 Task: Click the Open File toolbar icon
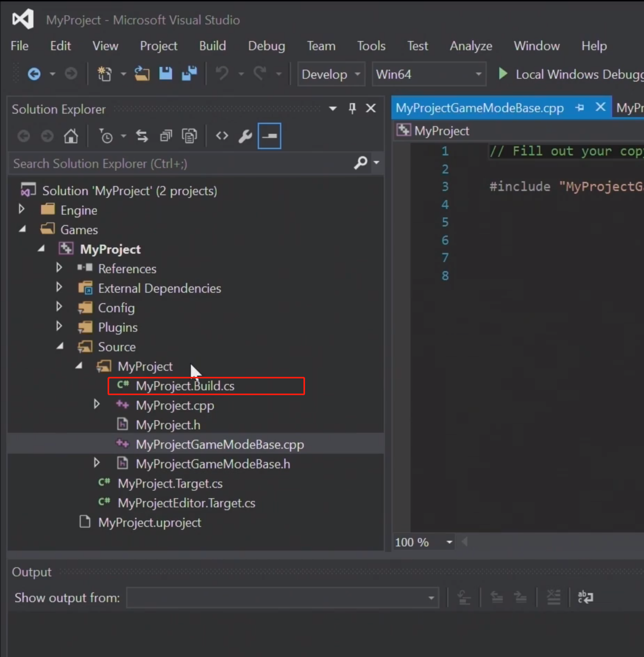(142, 74)
